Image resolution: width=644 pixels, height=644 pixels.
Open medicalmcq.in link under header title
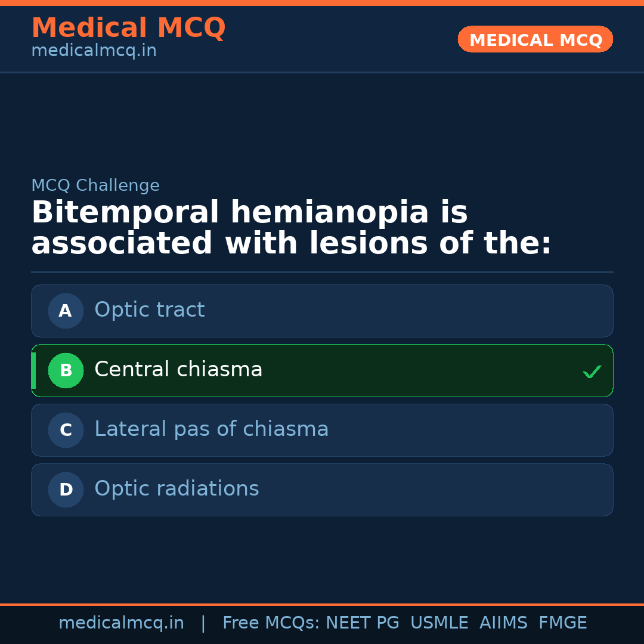tap(94, 51)
